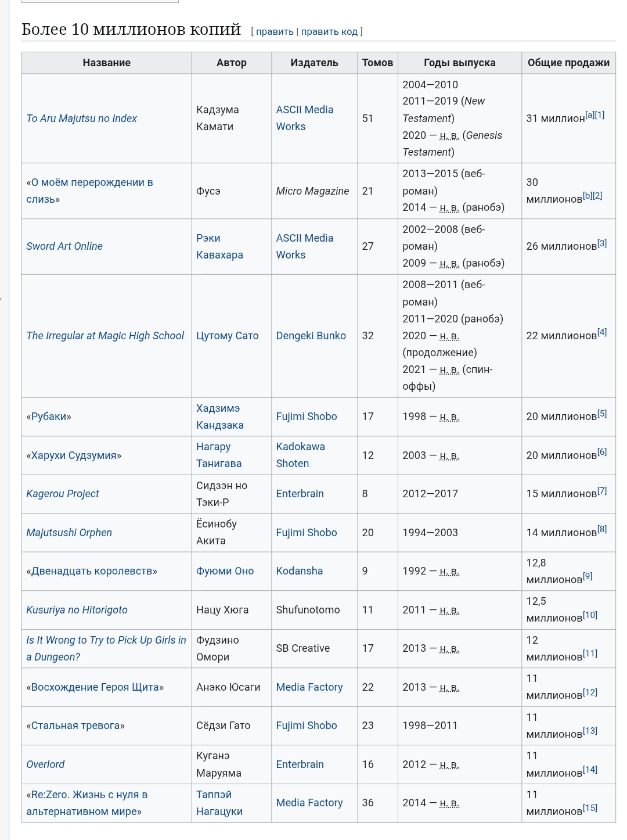This screenshot has height=840, width=627.
Task: Open the Kusuriya no Hitorigoto article
Action: [77, 610]
